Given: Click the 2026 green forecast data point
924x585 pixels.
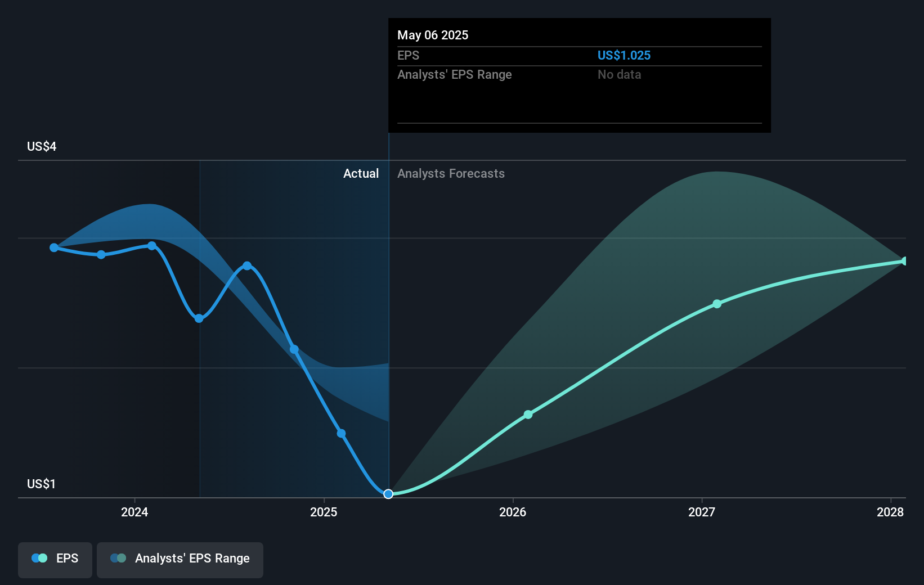Looking at the screenshot, I should pyautogui.click(x=528, y=414).
